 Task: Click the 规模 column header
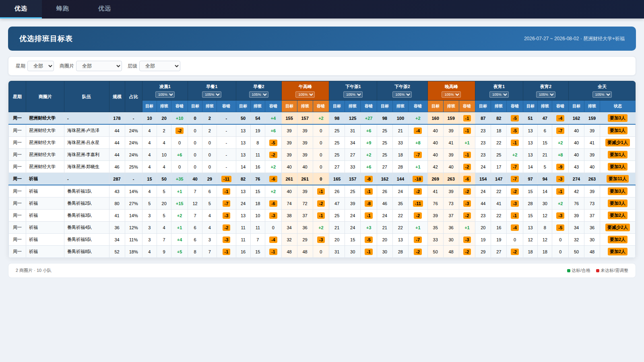[x=117, y=97]
